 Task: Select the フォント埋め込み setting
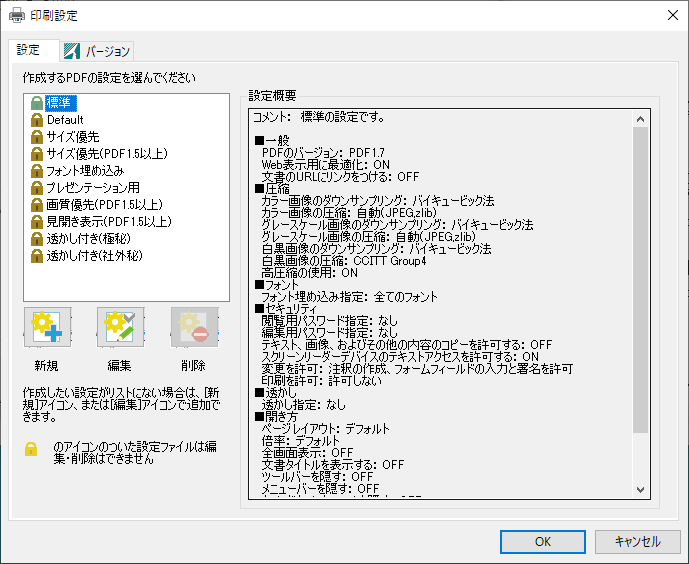click(x=85, y=171)
